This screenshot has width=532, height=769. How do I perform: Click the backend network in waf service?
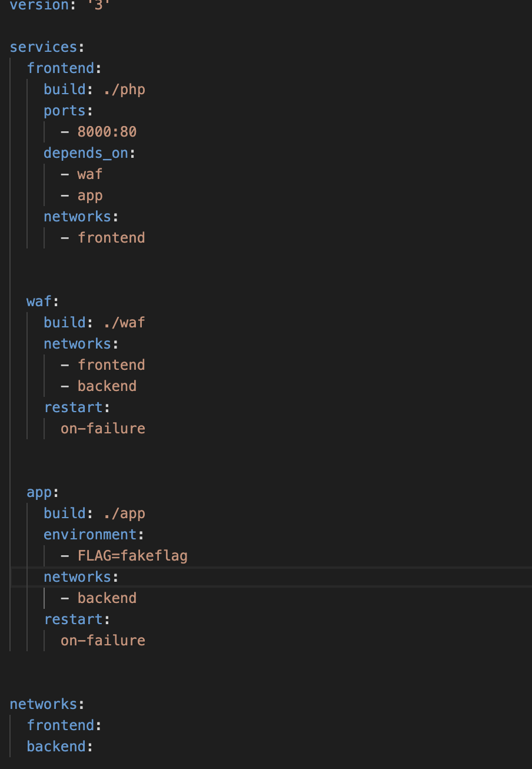pos(107,386)
